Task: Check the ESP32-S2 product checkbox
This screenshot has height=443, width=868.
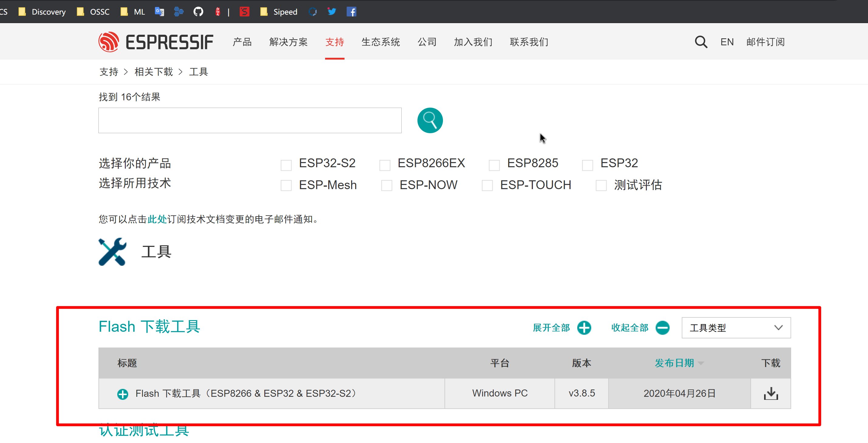Action: [286, 165]
